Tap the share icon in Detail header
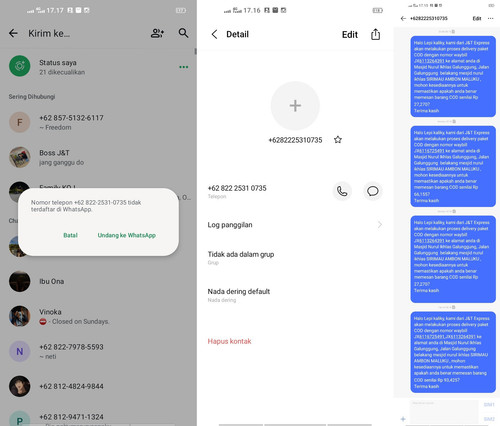Image resolution: width=500 pixels, height=426 pixels. (375, 34)
